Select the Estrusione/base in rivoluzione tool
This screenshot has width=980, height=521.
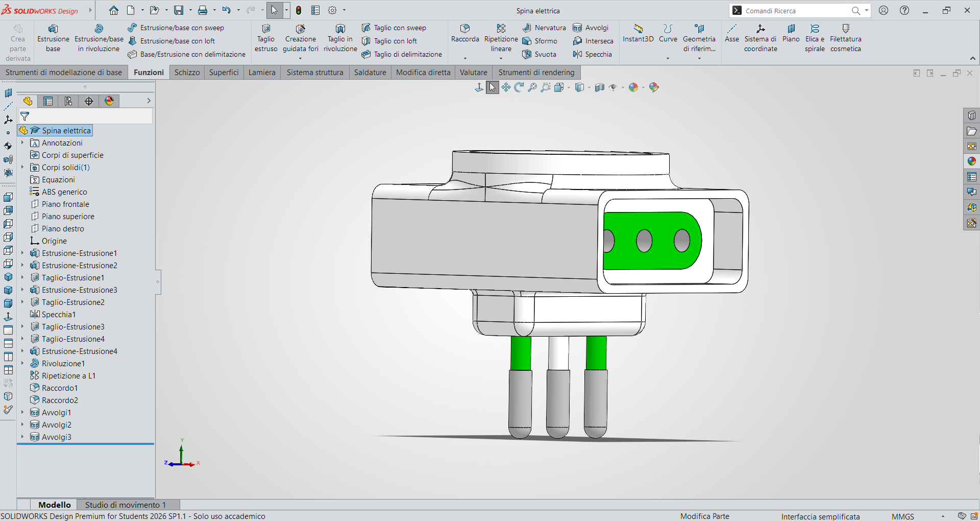point(99,38)
